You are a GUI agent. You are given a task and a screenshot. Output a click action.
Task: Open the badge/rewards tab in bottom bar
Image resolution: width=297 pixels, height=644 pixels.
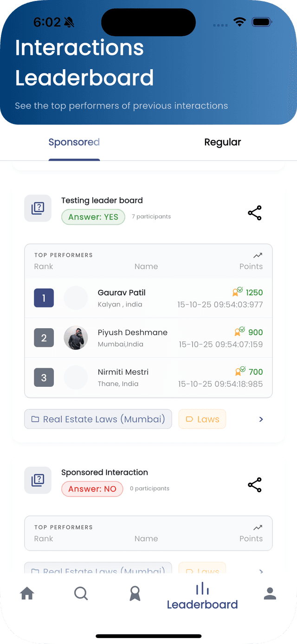pyautogui.click(x=135, y=593)
